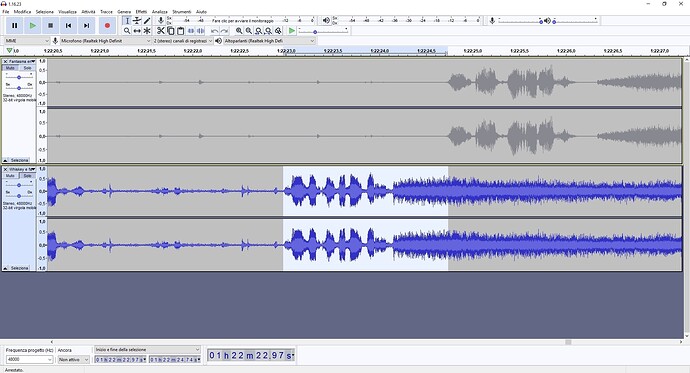Open the Ancora snap-to dropdown

pyautogui.click(x=73, y=359)
